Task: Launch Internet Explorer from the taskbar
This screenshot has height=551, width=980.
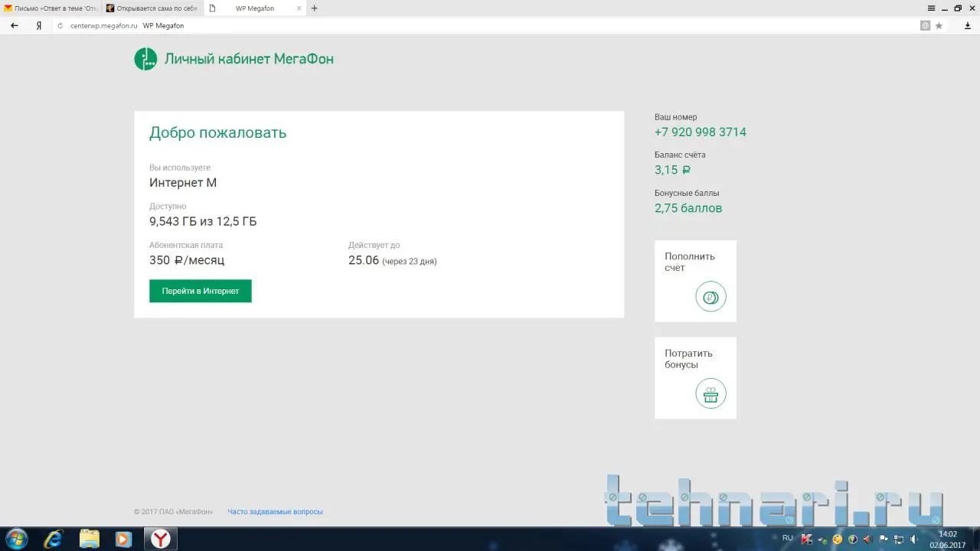Action: (53, 539)
